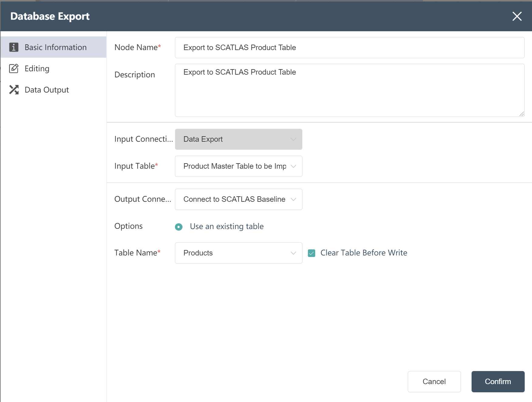Click the Description textarea resize handle

pyautogui.click(x=521, y=114)
